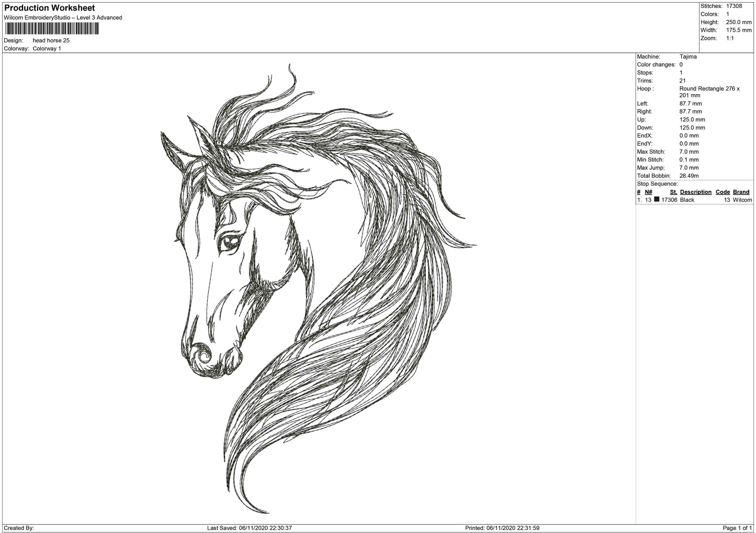Click the Trims count 21
The width and height of the screenshot is (756, 533).
pyautogui.click(x=682, y=80)
